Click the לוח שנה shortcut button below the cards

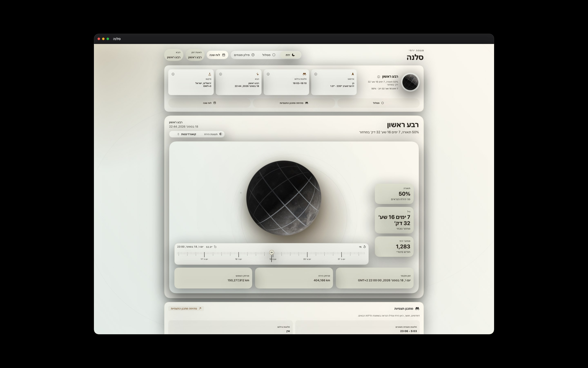pyautogui.click(x=209, y=103)
